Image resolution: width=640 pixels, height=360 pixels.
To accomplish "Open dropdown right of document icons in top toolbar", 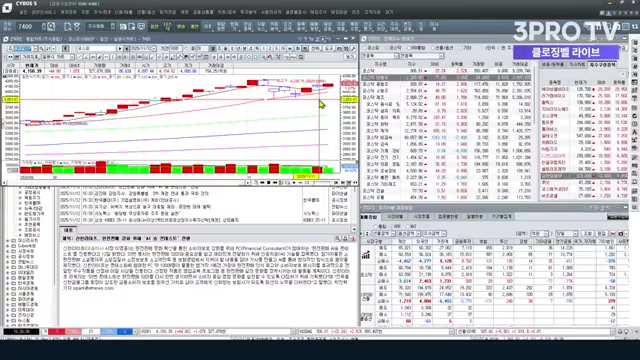I will (x=113, y=27).
